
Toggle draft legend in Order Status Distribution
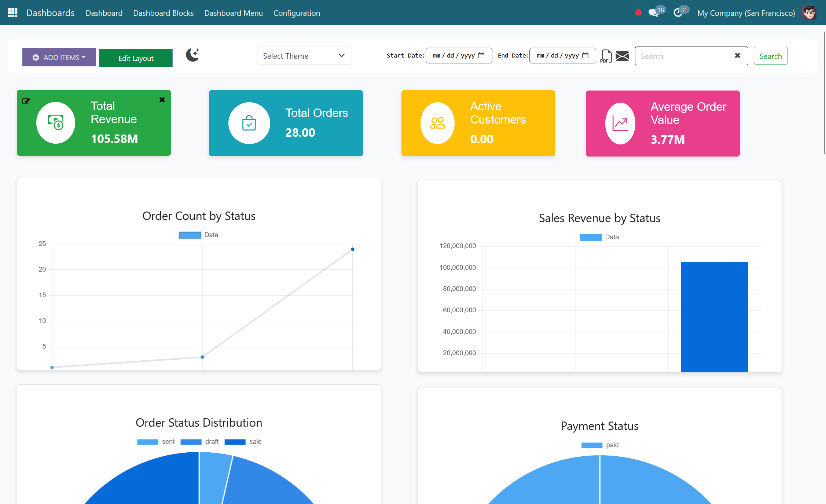pos(199,442)
